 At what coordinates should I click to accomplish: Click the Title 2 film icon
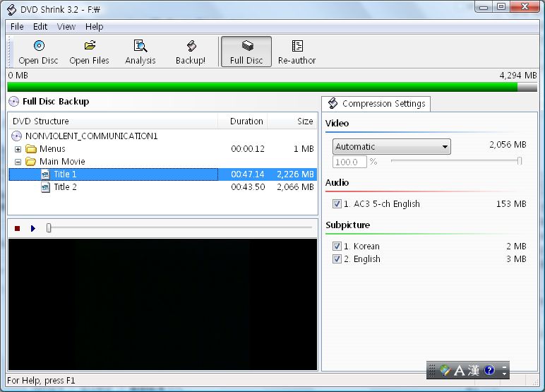pos(45,187)
